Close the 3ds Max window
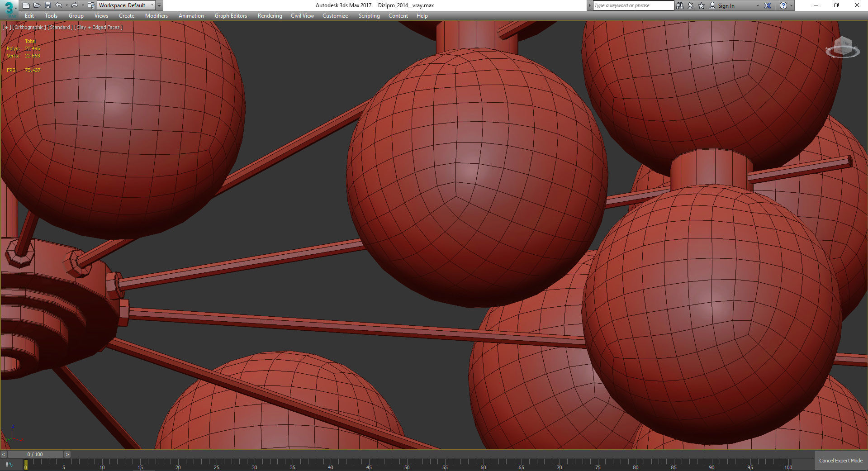 point(857,5)
